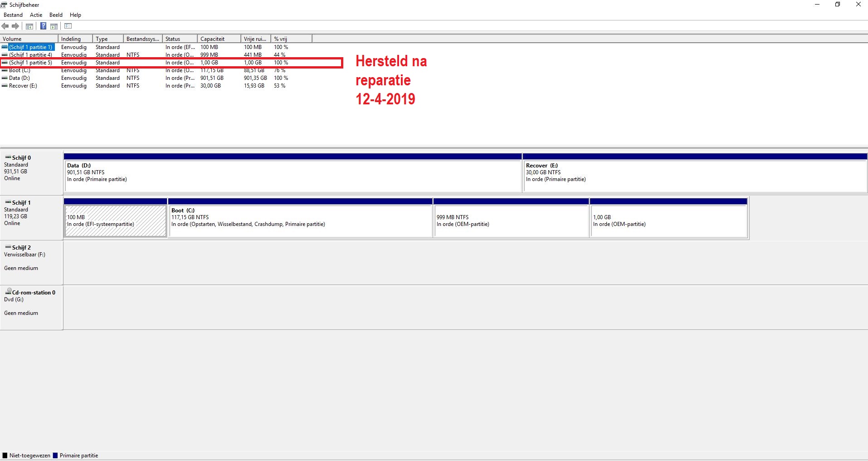Click the Back arrow toolbar icon

(5, 26)
